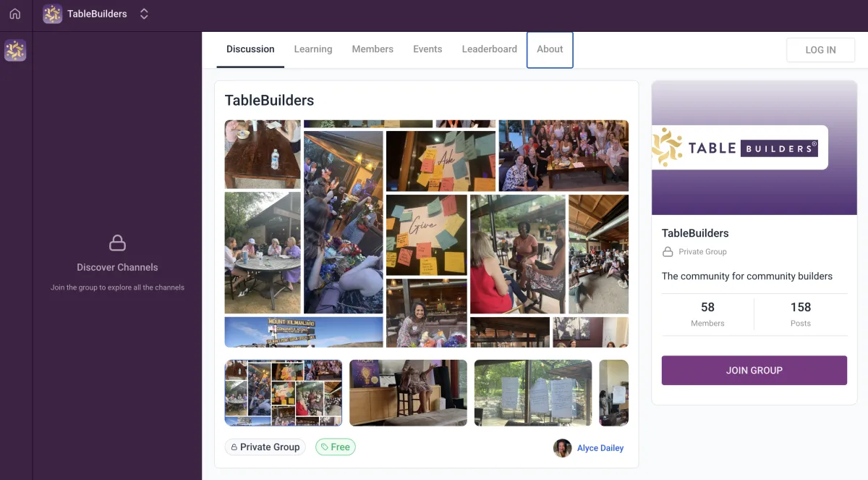Open the Discussion tab
This screenshot has height=480, width=868.
click(250, 49)
